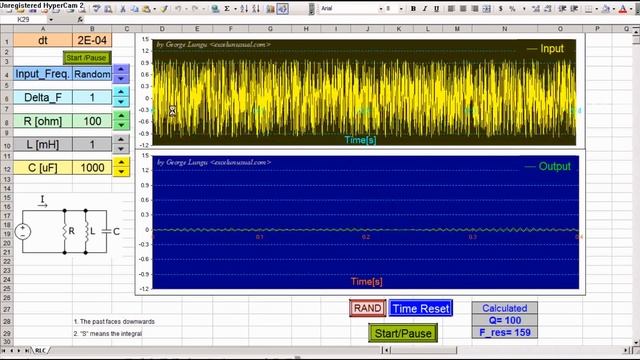
Task: Activate the Format Painter brush
Action: pos(164,8)
